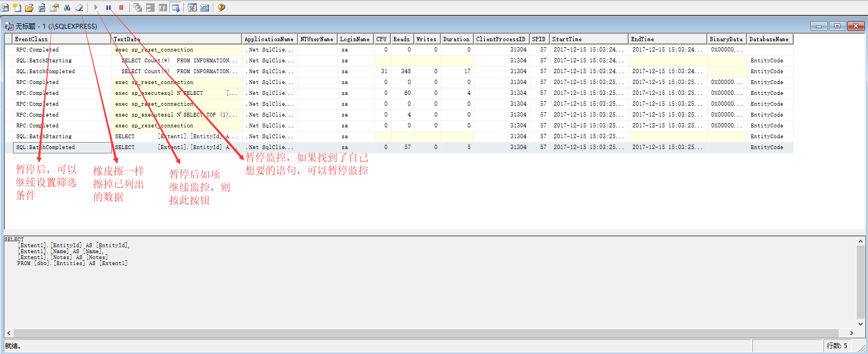Click the BinaryData column header
Image resolution: width=868 pixels, height=354 pixels.
pyautogui.click(x=727, y=39)
